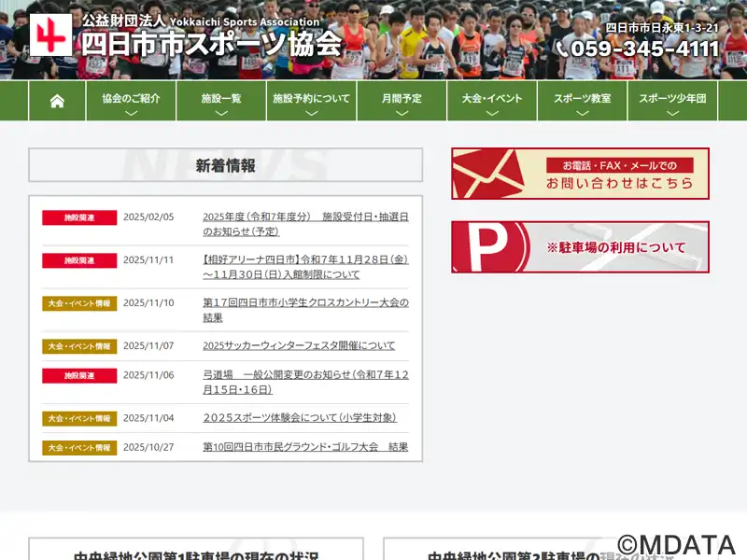Viewport: 747px width, 560px height.
Task: Open the 施設予約について menu item
Action: 312,99
